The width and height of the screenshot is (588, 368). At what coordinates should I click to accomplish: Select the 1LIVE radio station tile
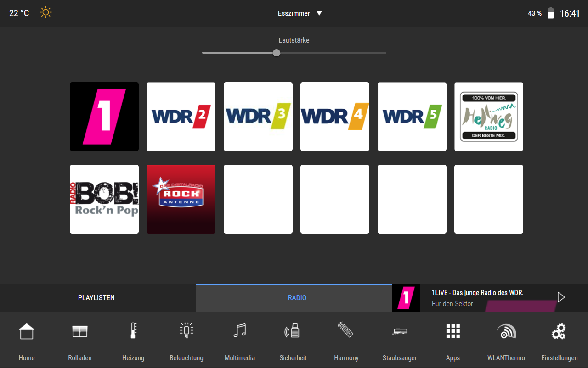click(x=104, y=117)
